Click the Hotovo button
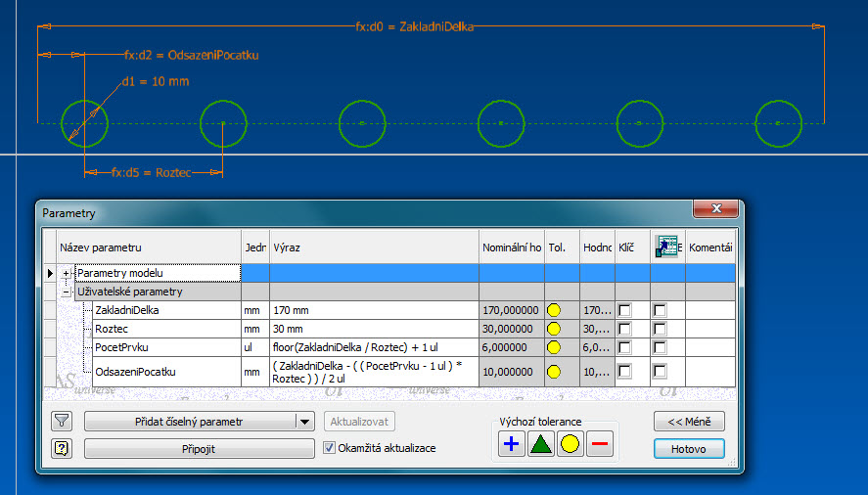868x495 pixels. 689,448
